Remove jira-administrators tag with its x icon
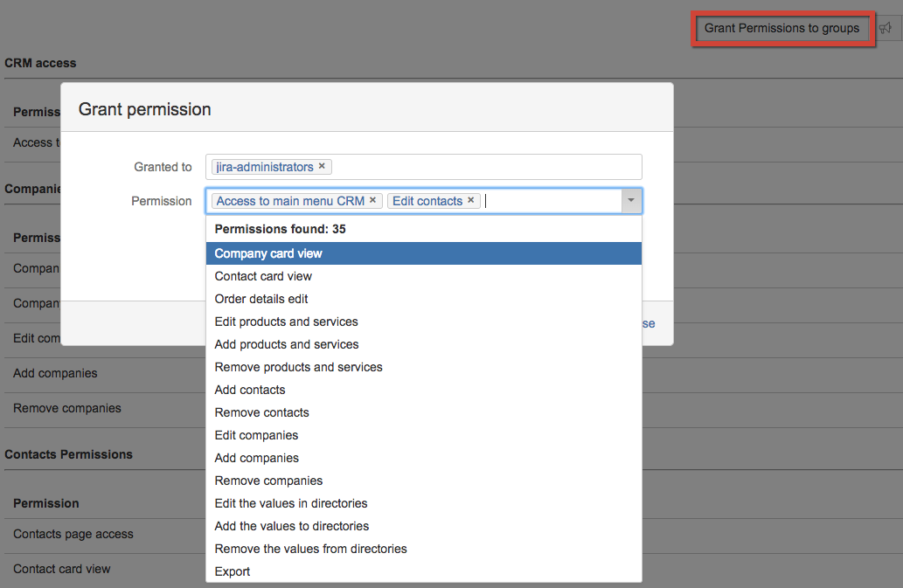Screen dimensions: 903x588 point(322,166)
